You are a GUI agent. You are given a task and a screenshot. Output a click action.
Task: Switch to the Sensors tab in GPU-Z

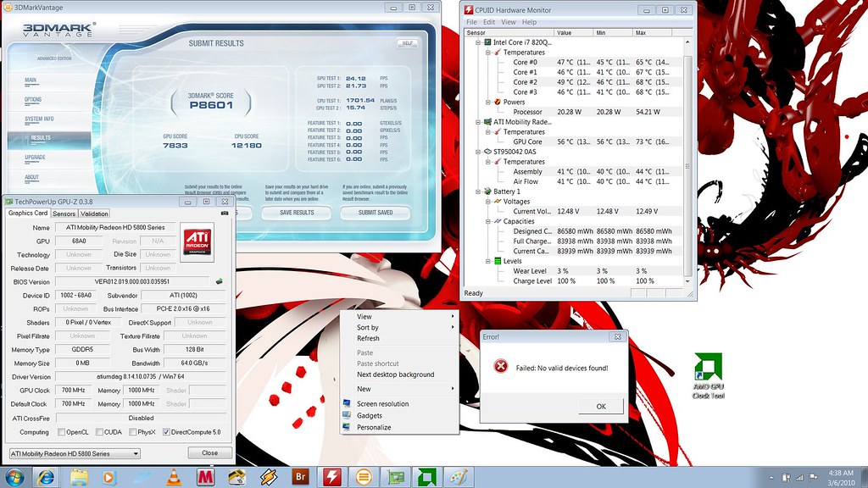click(64, 213)
